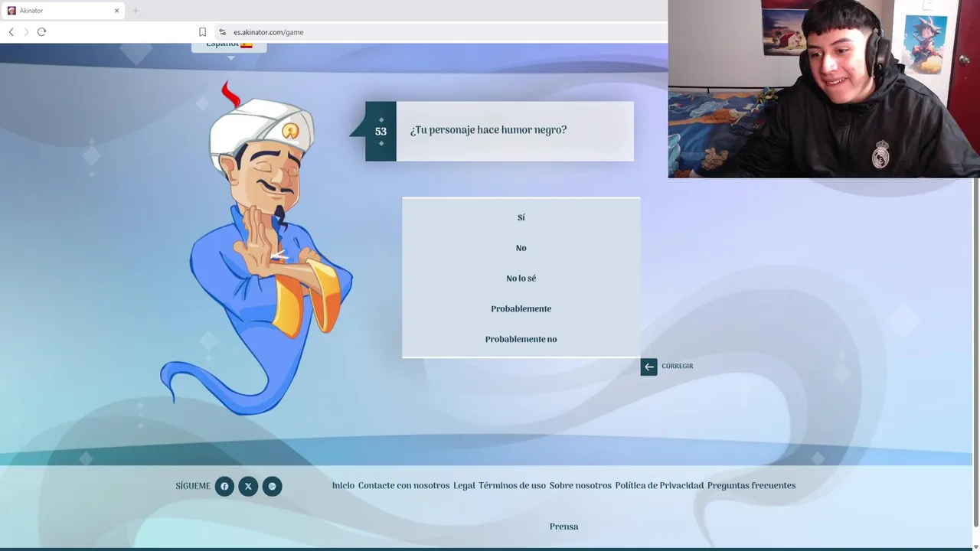980x551 pixels.
Task: Answer 'Sí' to the question
Action: tap(521, 217)
